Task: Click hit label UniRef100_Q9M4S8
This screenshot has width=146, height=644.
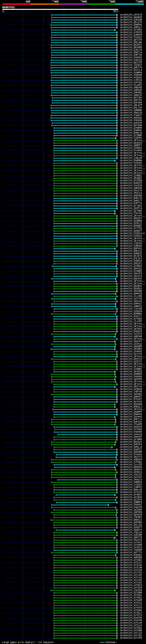Action: click(131, 294)
